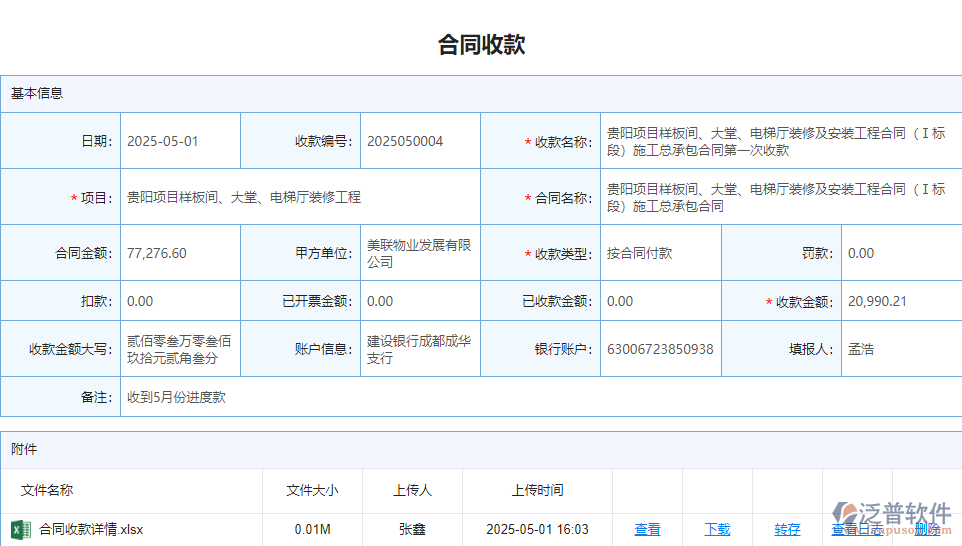Open the 收款类型 field showing 按合同付款

[x=660, y=253]
